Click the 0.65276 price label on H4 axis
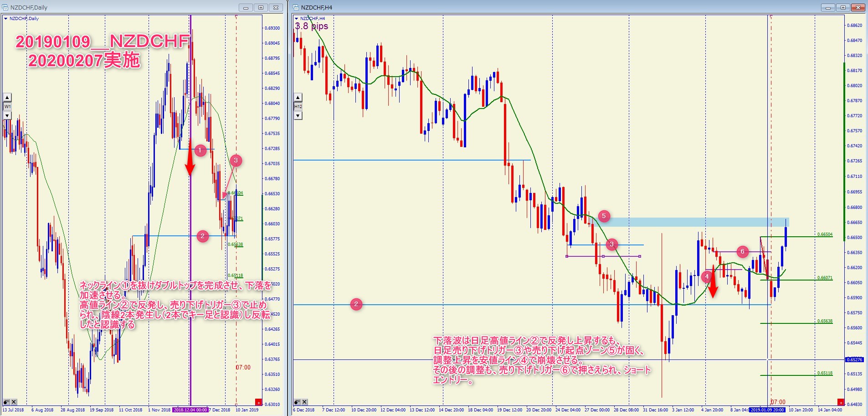The width and height of the screenshot is (868, 416). (854, 359)
